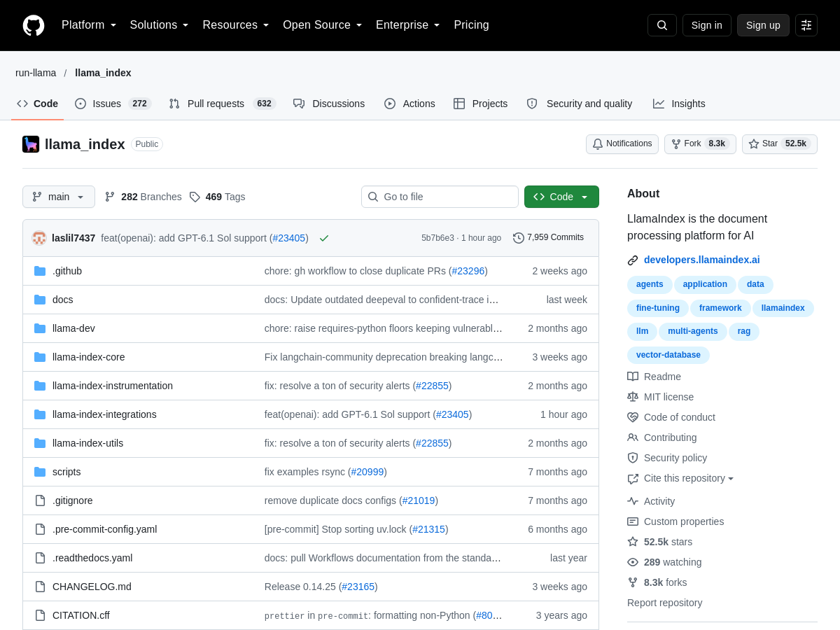Go to the GitHub homepage logo
Viewport: 840px width, 630px height.
(34, 25)
